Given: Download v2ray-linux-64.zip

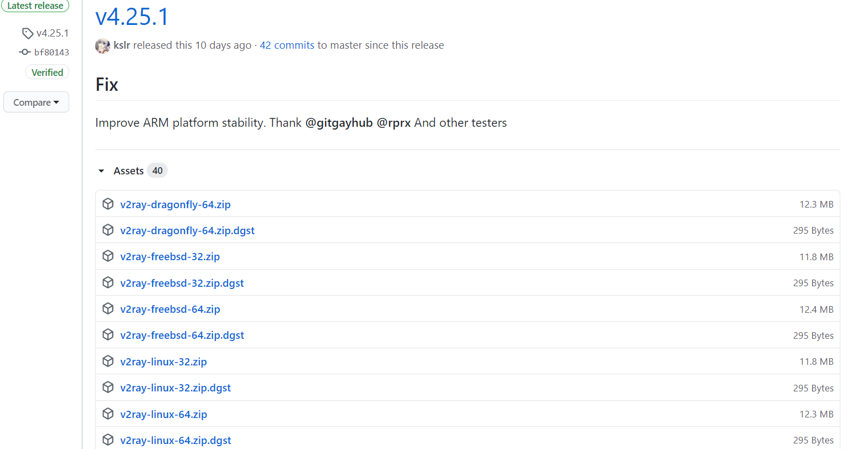Looking at the screenshot, I should (x=163, y=414).
